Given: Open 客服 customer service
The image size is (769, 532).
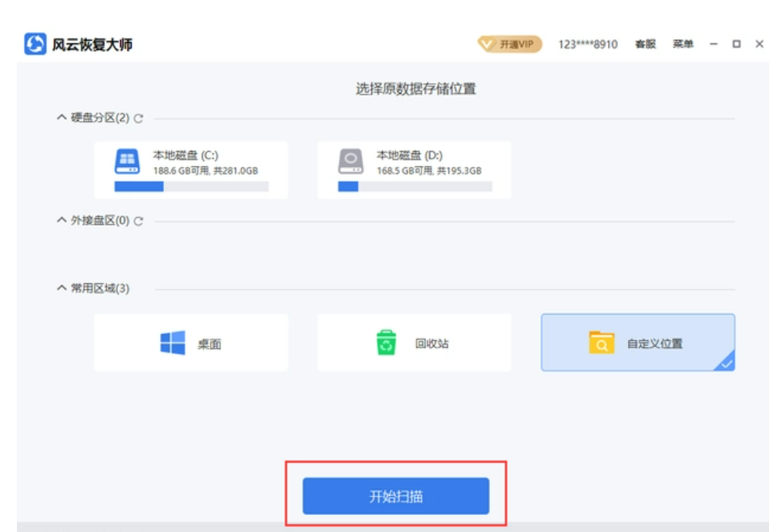Looking at the screenshot, I should coord(645,45).
